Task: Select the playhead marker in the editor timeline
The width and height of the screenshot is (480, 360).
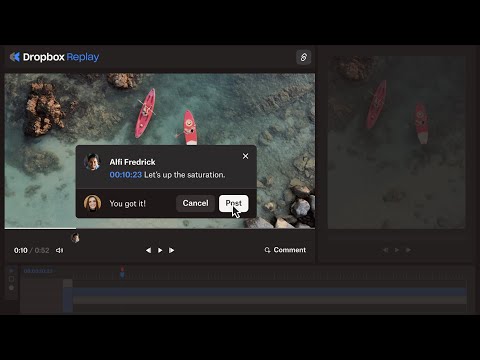Action: (x=122, y=272)
